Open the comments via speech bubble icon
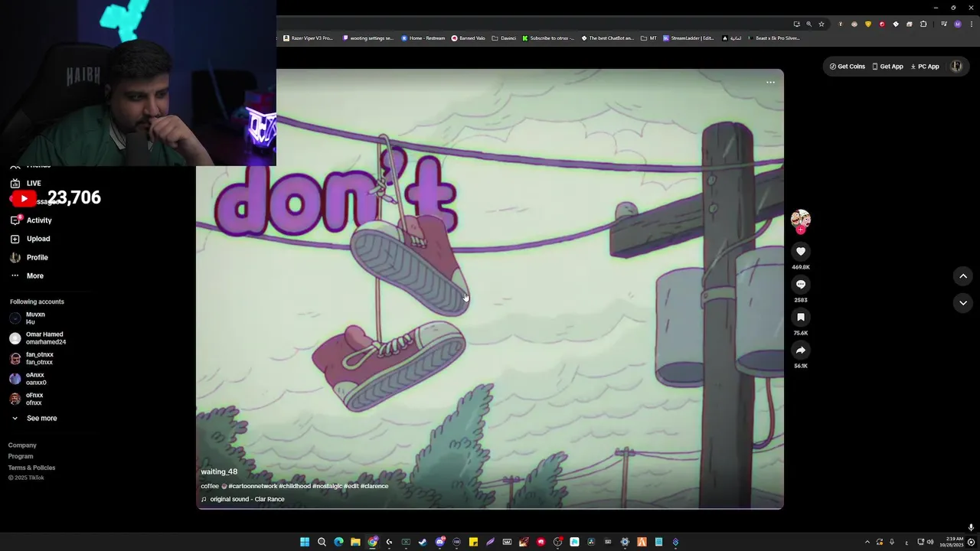 click(x=801, y=284)
